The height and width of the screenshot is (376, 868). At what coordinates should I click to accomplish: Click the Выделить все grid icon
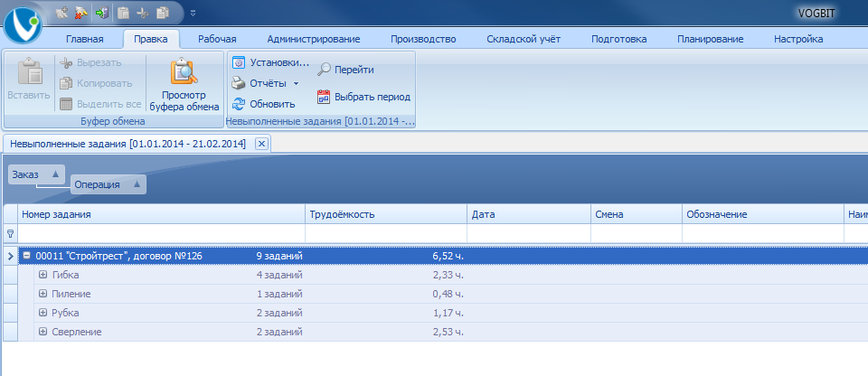pyautogui.click(x=66, y=104)
